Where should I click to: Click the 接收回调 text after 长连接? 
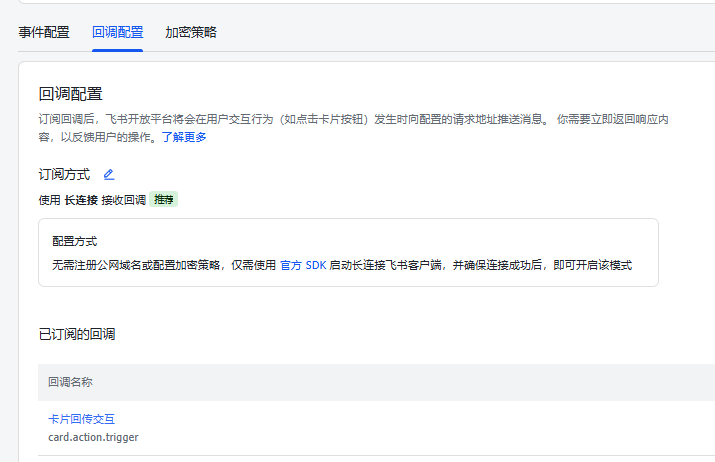click(123, 200)
